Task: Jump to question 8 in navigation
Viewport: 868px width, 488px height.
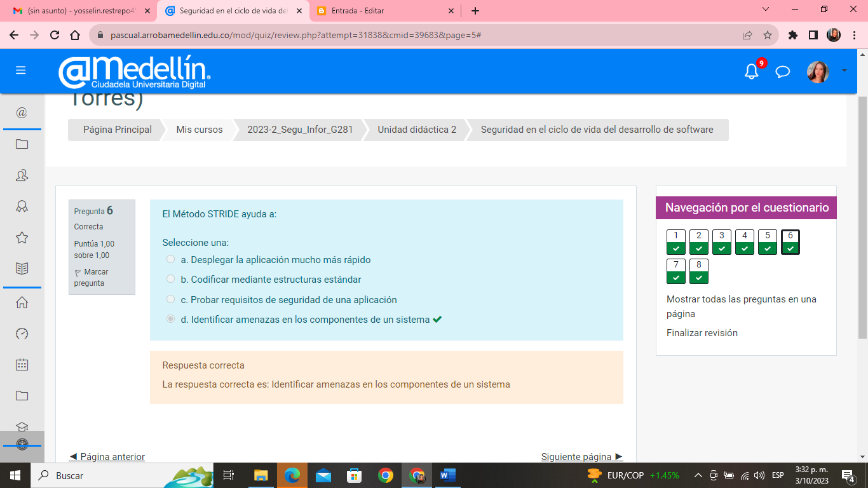Action: 699,271
